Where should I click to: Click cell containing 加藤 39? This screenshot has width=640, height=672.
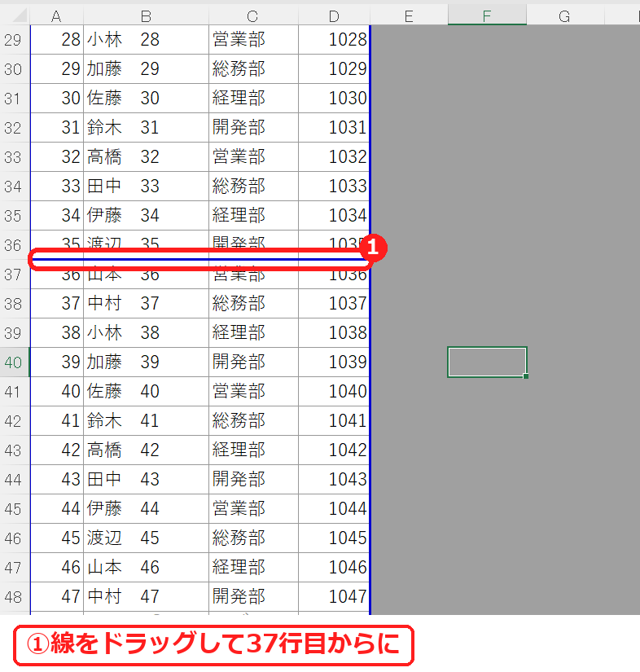pyautogui.click(x=146, y=362)
